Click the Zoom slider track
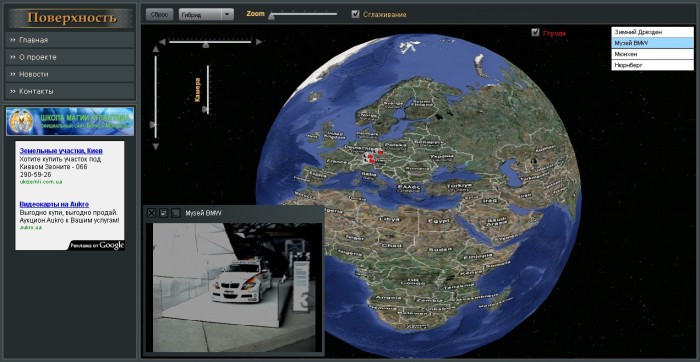 pos(303,14)
